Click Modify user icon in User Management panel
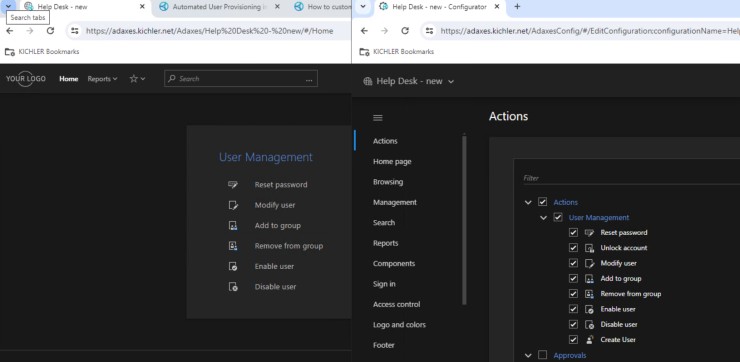The height and width of the screenshot is (362, 740). point(233,205)
